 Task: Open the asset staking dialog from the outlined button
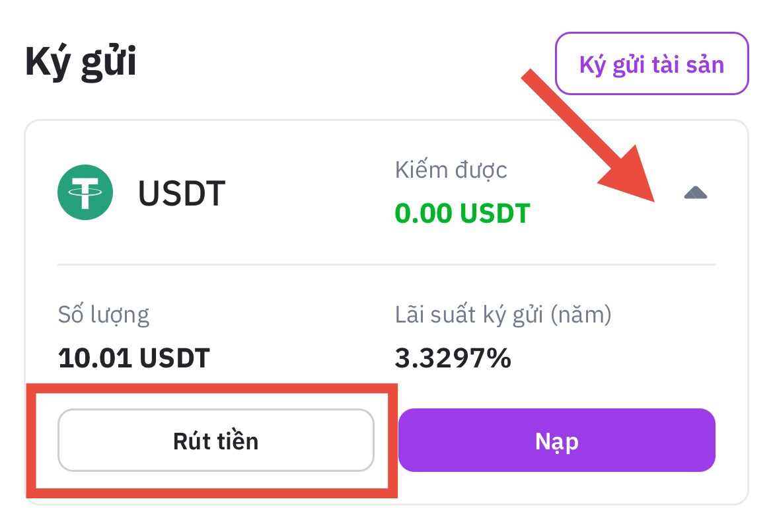[651, 64]
